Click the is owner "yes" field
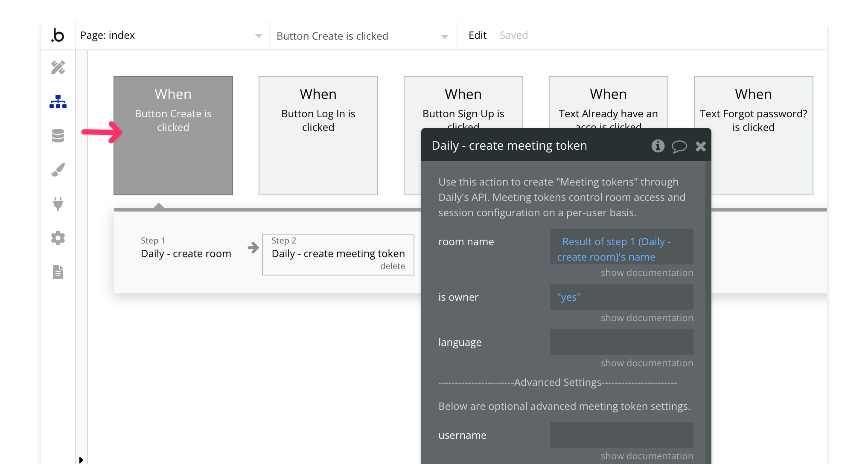 click(621, 297)
